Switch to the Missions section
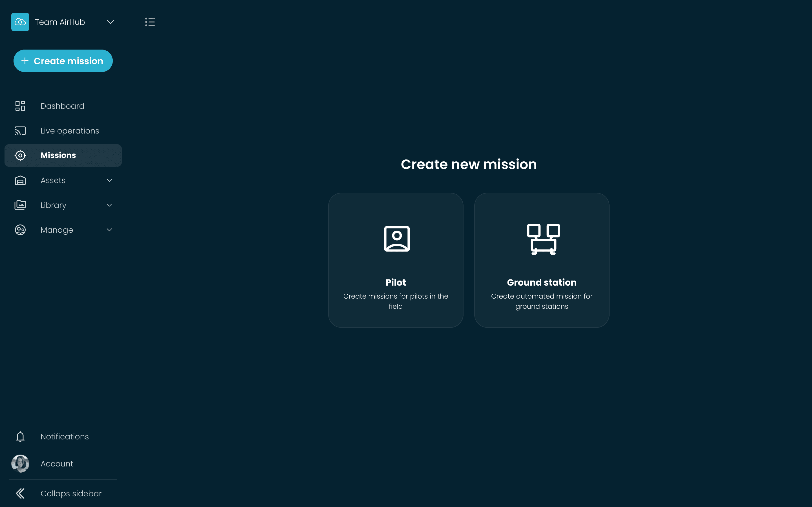 coord(58,155)
